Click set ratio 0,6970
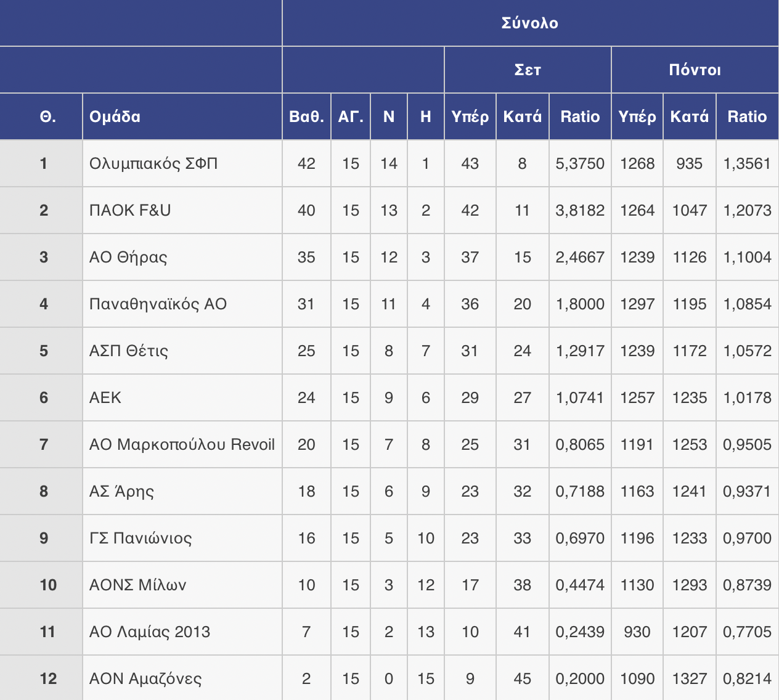Screen dimensions: 779x700 580,538
